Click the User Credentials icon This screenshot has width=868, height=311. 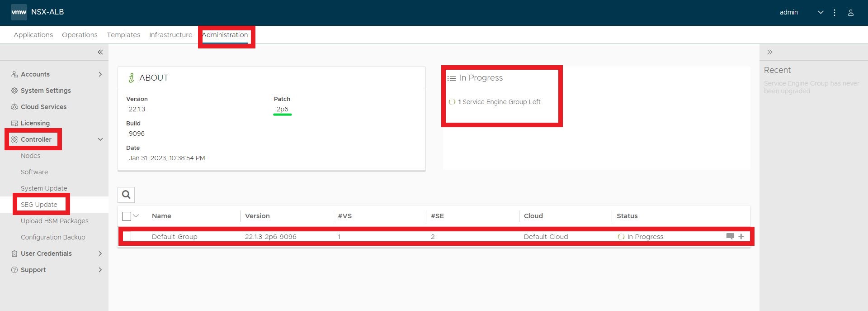[x=14, y=254]
